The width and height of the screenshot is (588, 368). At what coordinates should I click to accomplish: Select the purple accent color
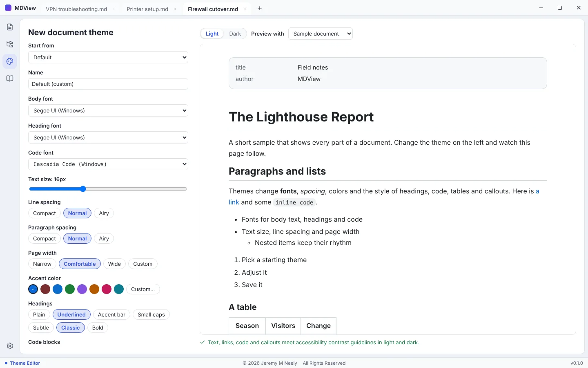(82, 289)
